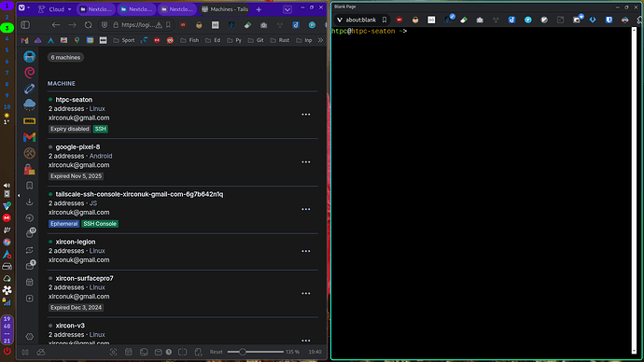Open the Ed bookmarks folder

click(x=213, y=40)
